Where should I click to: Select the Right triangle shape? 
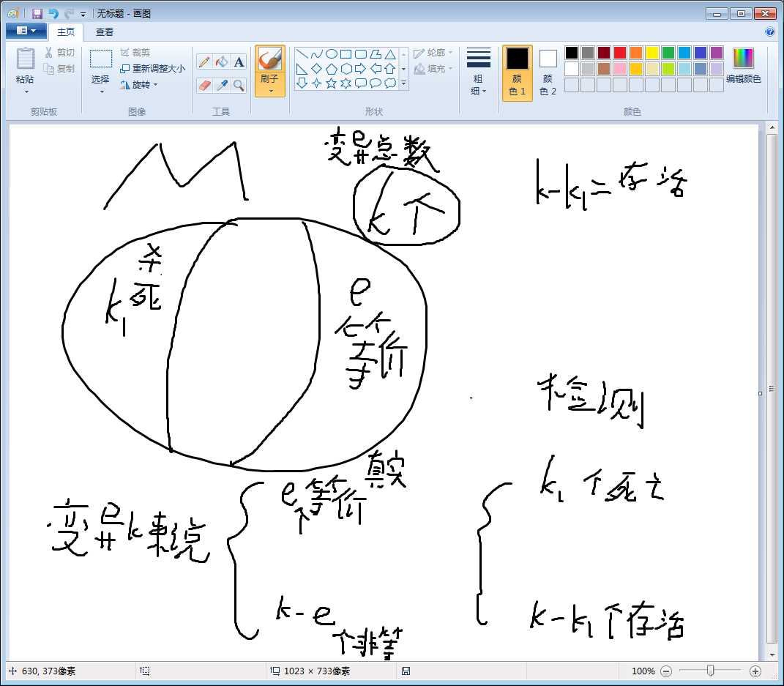(x=302, y=69)
